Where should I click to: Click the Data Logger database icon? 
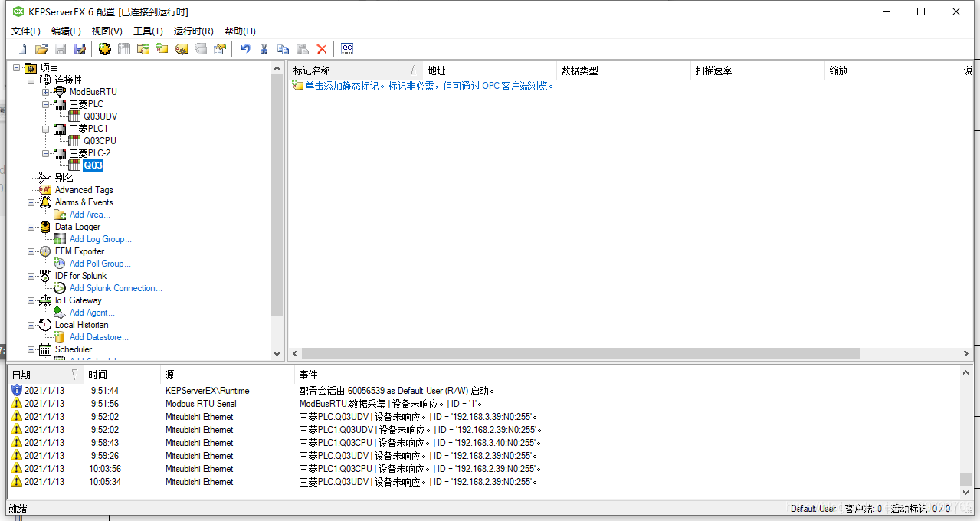(x=45, y=227)
